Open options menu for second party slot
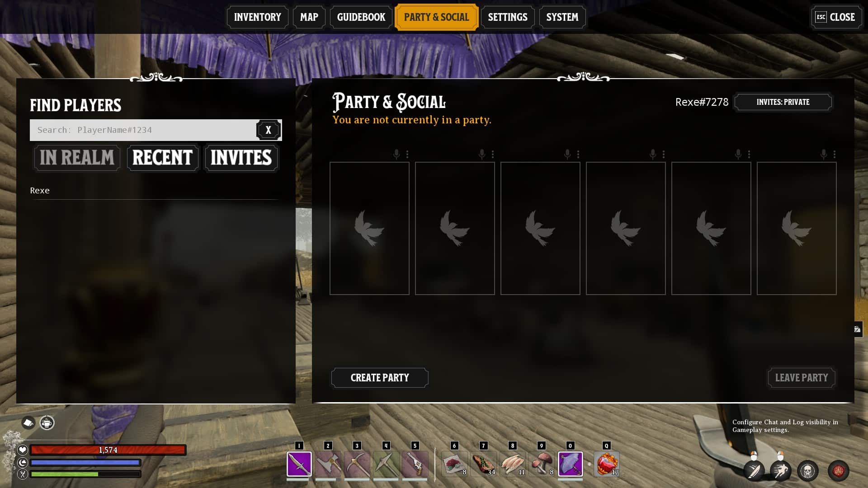Screen dimensions: 868x488 493,154
